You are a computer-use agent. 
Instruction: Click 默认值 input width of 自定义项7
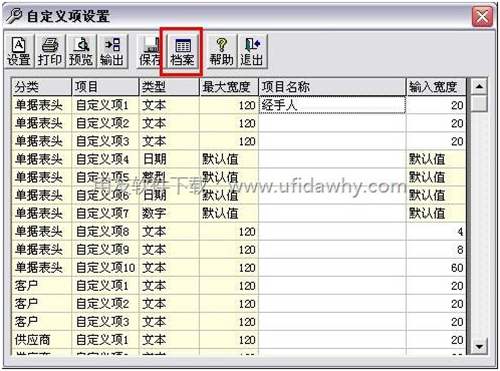pos(436,213)
